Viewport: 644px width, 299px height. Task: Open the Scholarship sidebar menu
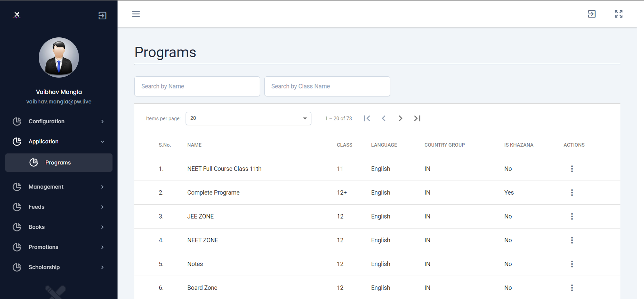pyautogui.click(x=59, y=267)
